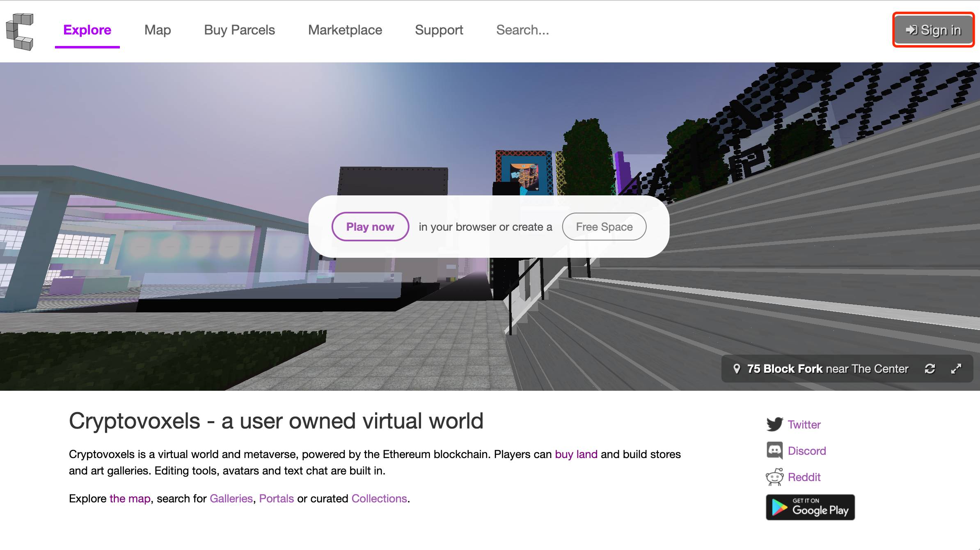
Task: Open the Support page
Action: 439,30
